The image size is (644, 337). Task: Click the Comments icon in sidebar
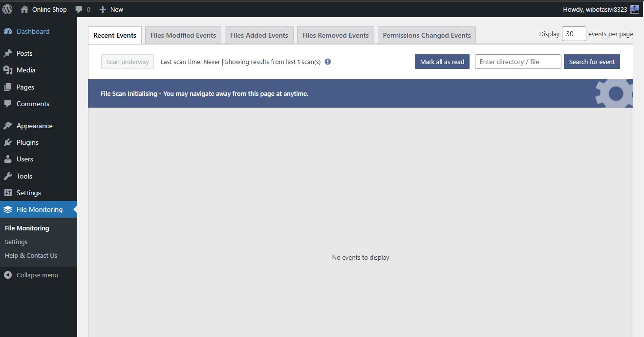[x=8, y=104]
